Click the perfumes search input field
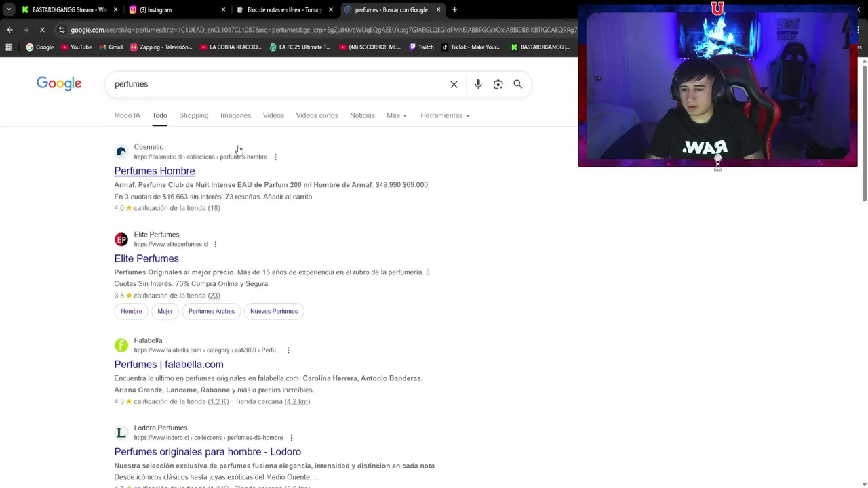868x488 pixels. tap(278, 84)
